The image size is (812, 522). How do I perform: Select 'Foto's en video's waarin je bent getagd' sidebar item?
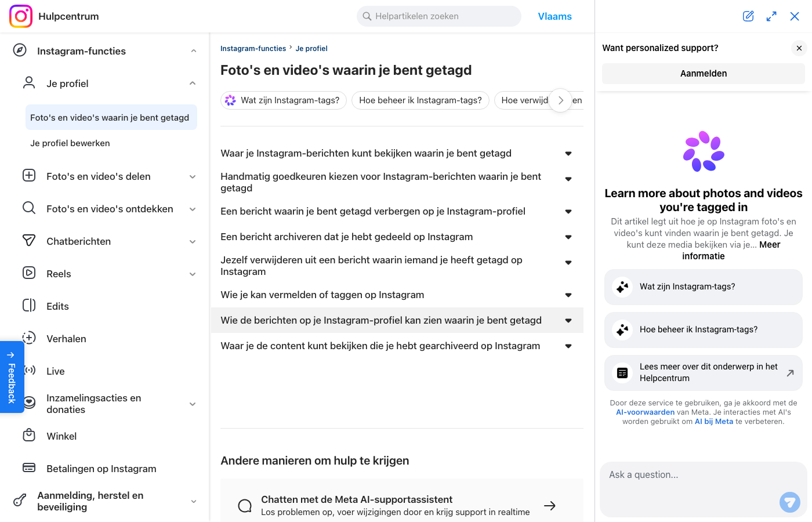(111, 117)
